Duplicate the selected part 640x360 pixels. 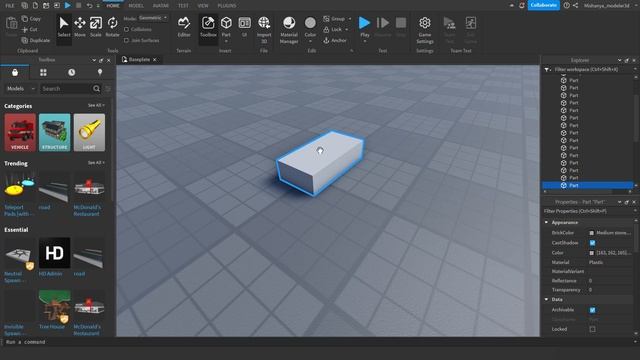click(x=36, y=40)
